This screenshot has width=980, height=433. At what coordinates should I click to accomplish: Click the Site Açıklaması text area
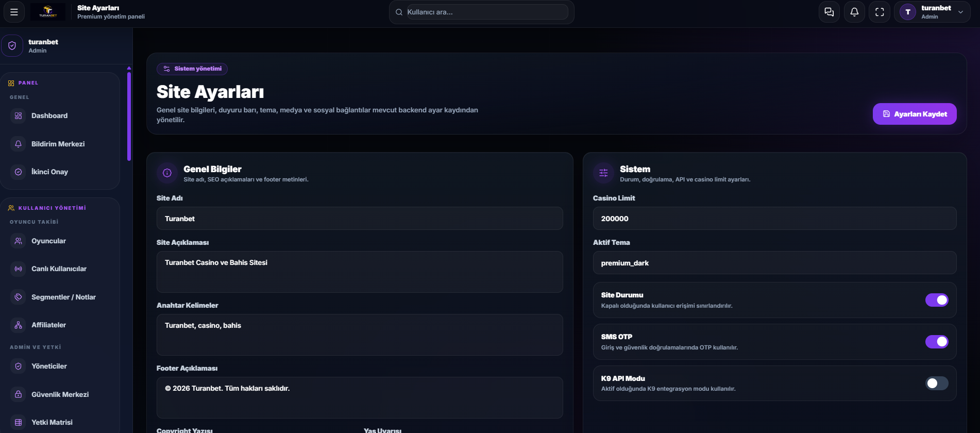tap(360, 272)
